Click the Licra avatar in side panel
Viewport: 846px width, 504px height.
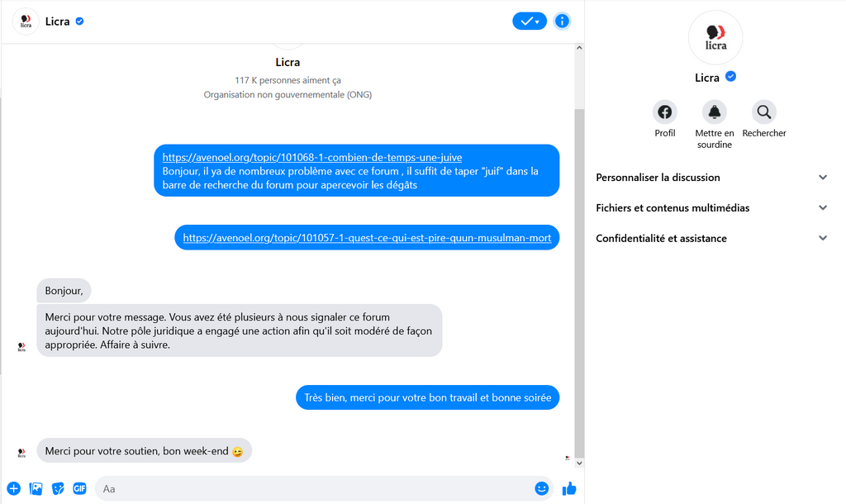click(x=715, y=37)
